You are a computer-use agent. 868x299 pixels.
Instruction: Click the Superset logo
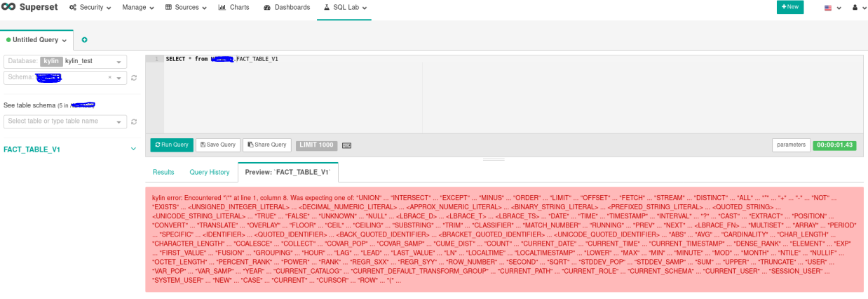click(30, 7)
